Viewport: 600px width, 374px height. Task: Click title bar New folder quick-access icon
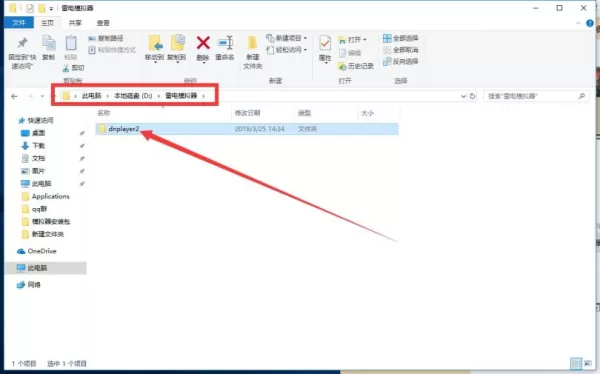coord(41,8)
